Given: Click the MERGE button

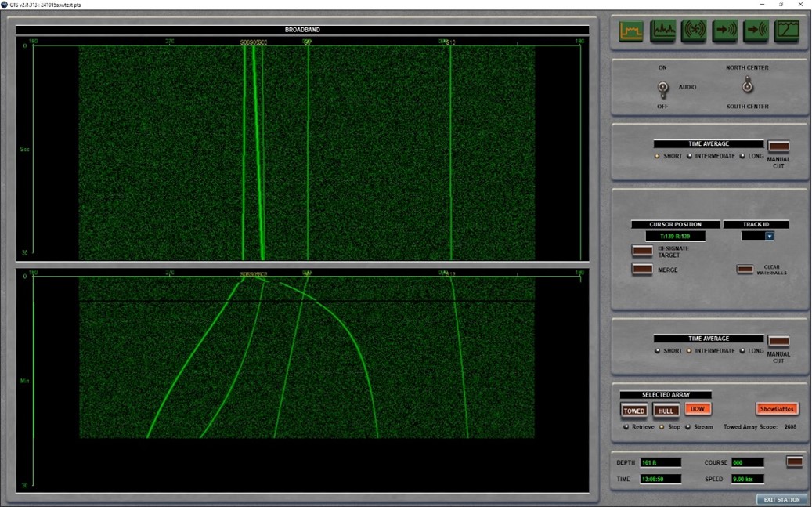Looking at the screenshot, I should [x=642, y=270].
